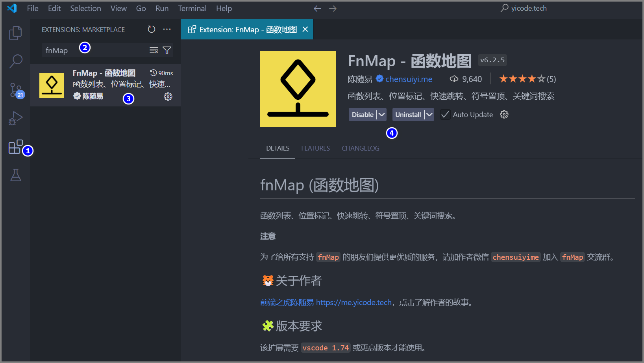Go back with the navigation left arrow
The width and height of the screenshot is (644, 363).
pos(317,8)
